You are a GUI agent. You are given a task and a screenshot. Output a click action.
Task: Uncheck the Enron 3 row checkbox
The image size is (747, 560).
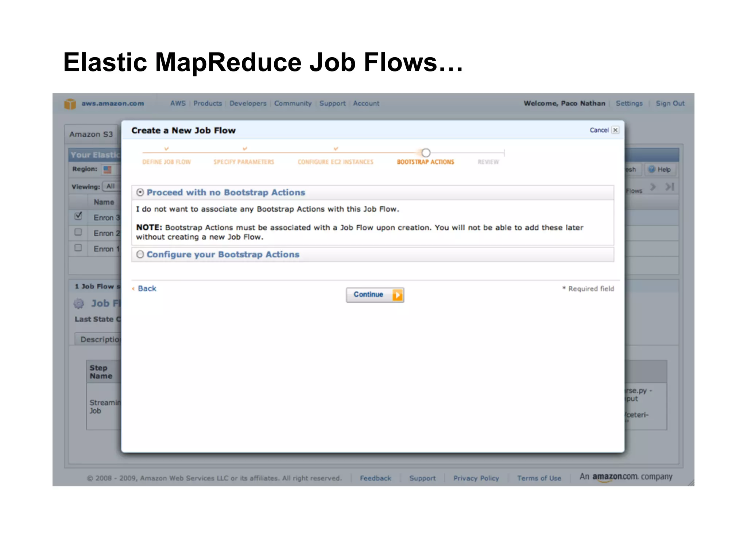pos(78,216)
